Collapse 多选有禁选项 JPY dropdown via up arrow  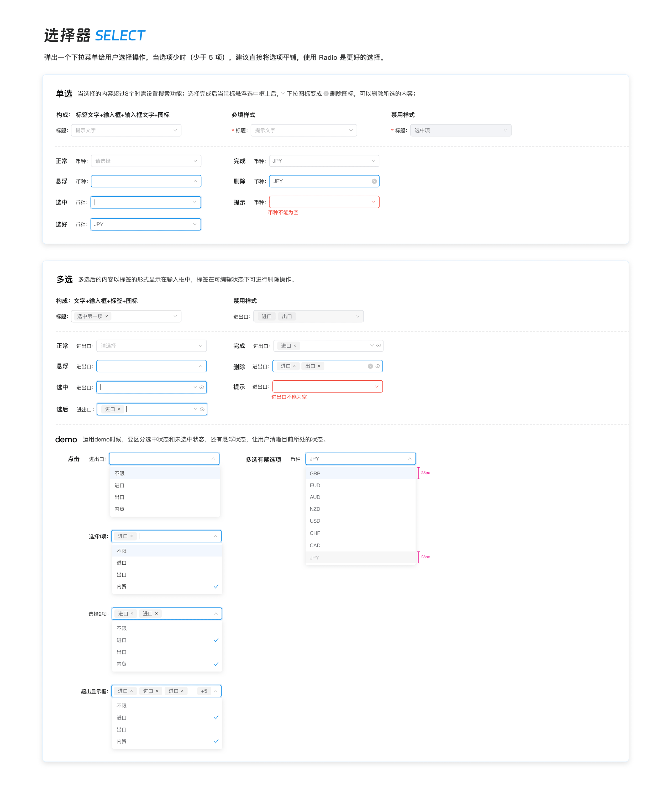[x=409, y=459]
